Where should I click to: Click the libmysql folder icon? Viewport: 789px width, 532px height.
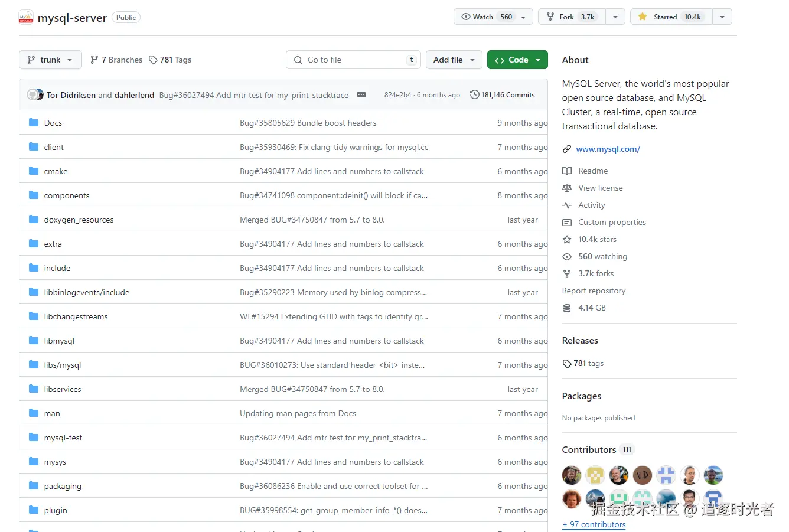(34, 340)
